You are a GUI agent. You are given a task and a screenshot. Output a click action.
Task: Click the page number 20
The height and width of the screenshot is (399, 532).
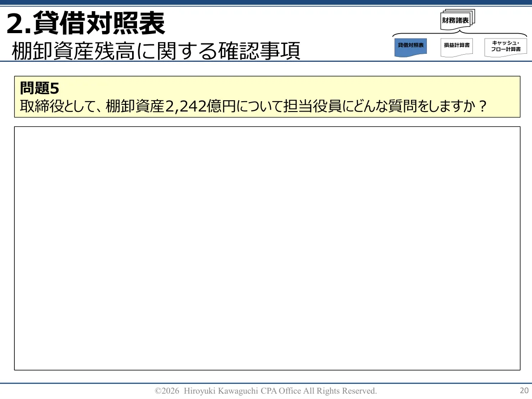tap(524, 390)
